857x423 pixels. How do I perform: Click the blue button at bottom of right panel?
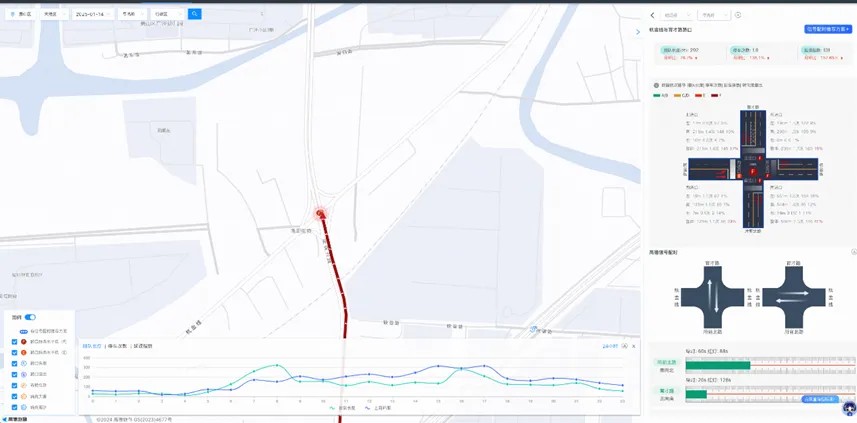coord(820,399)
